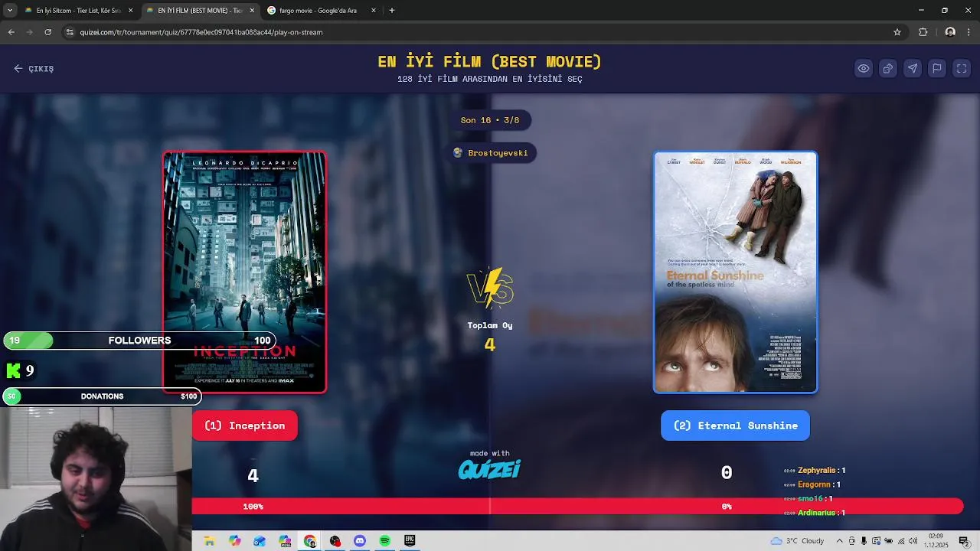Close the 'En İyi Sitcom' tab

tap(131, 11)
